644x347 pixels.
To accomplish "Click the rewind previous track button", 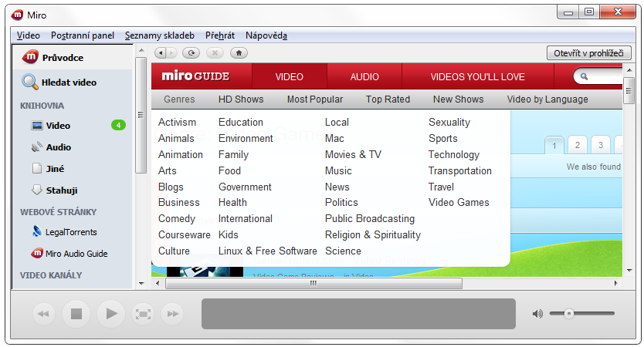I will [43, 314].
